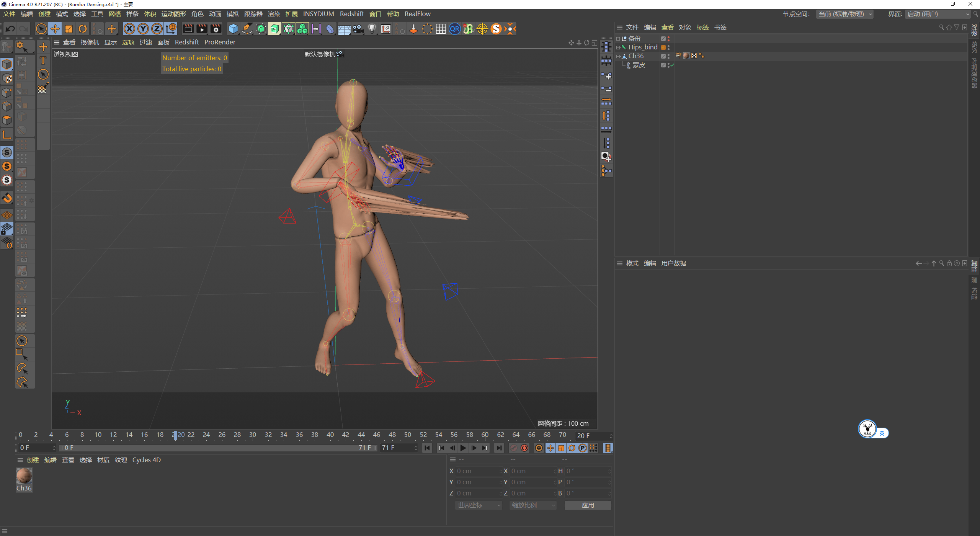Click the Undo icon in the toolbar

(10, 29)
